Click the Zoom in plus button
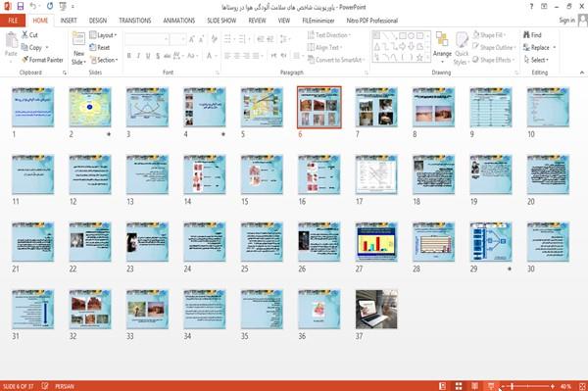 click(x=553, y=386)
